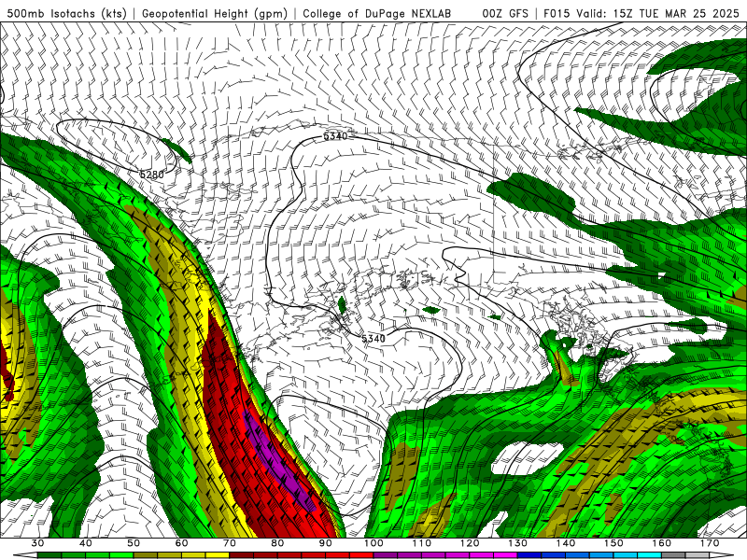
Task: Click the colorbar value 110
Action: click(x=422, y=543)
